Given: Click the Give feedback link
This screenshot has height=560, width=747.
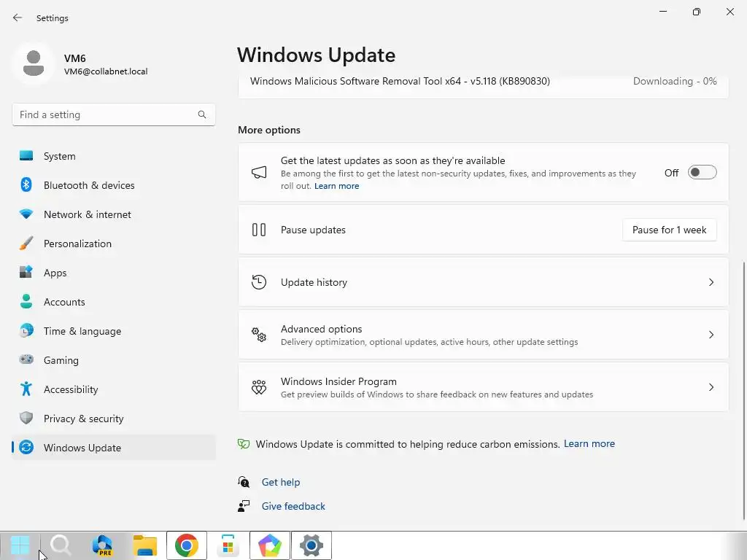Looking at the screenshot, I should point(293,506).
